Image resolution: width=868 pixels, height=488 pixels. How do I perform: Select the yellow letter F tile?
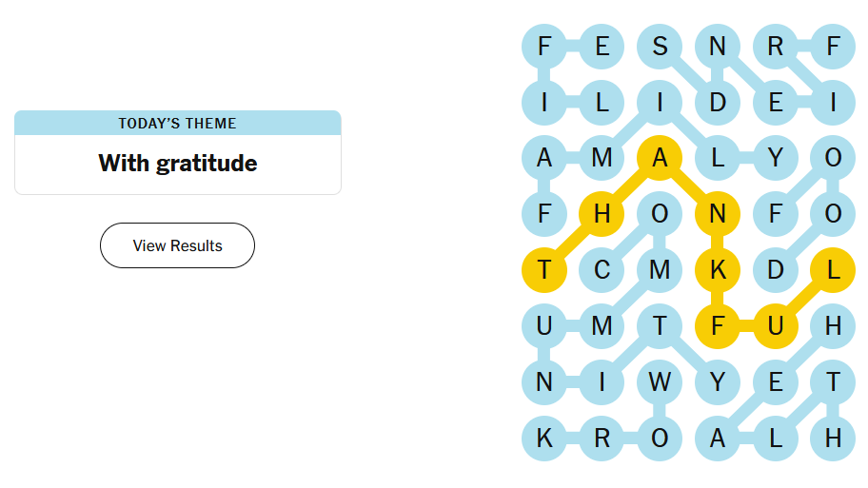(718, 326)
